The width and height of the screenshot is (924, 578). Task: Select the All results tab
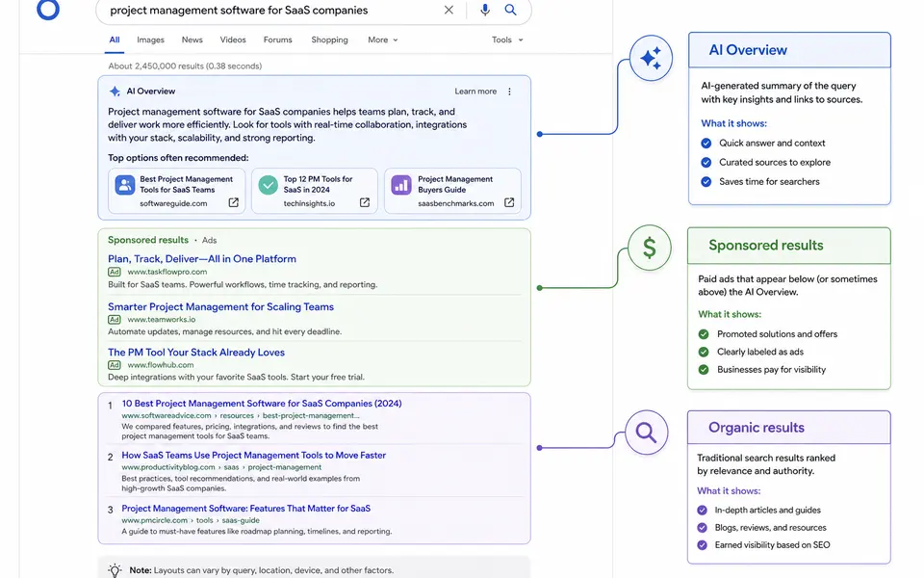coord(115,40)
